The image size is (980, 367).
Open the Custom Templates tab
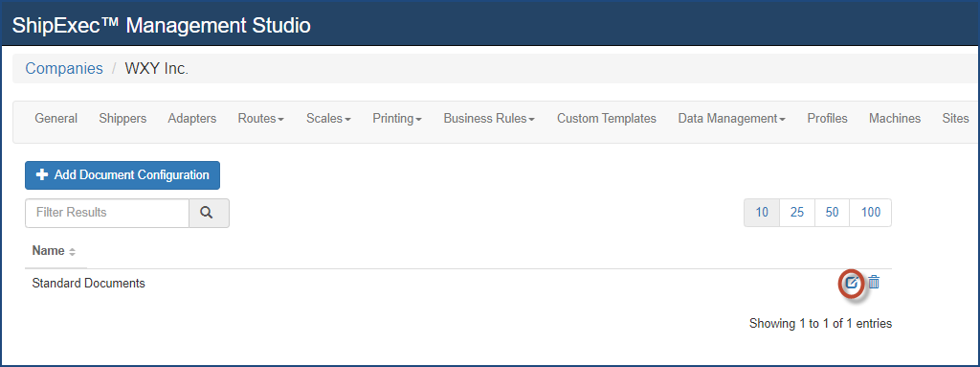point(606,119)
